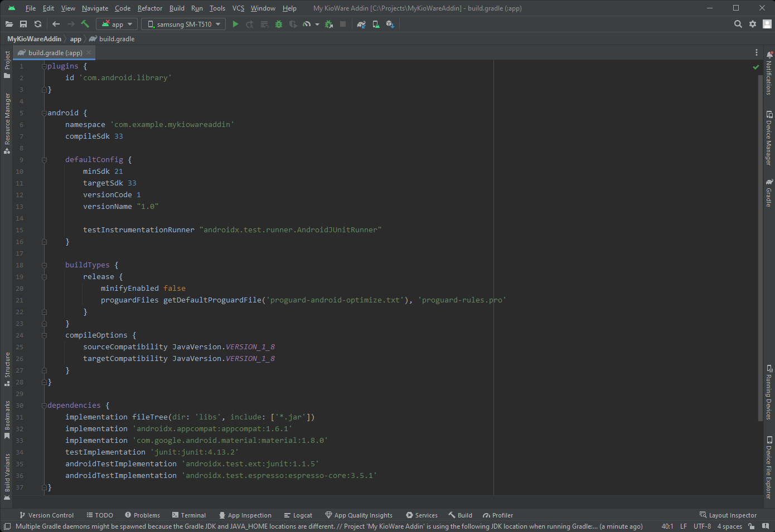The image size is (775, 532).
Task: Open Search Everywhere magnifier icon
Action: tap(738, 24)
